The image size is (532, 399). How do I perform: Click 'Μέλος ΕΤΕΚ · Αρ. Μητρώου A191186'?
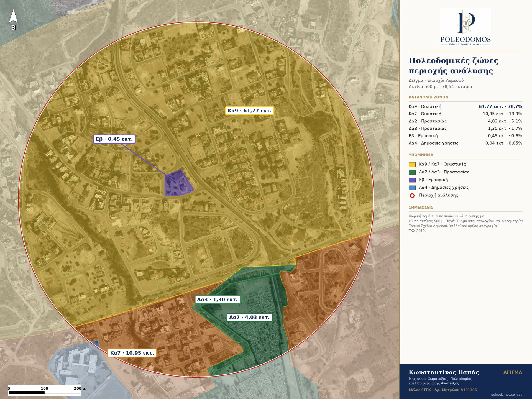click(x=443, y=390)
